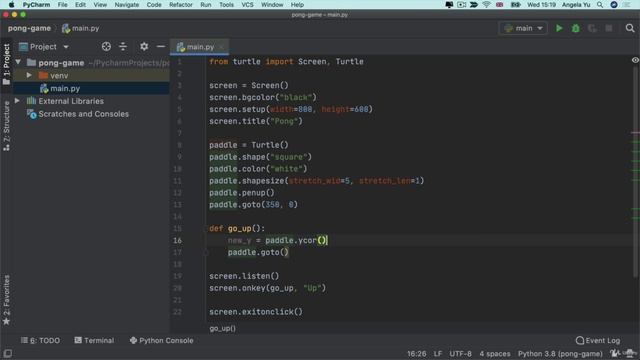
Task: Open the Apple menu
Action: pyautogui.click(x=11, y=4)
